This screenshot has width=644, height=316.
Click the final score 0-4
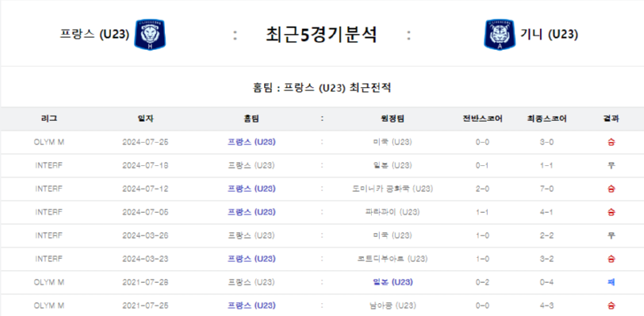pos(547,283)
